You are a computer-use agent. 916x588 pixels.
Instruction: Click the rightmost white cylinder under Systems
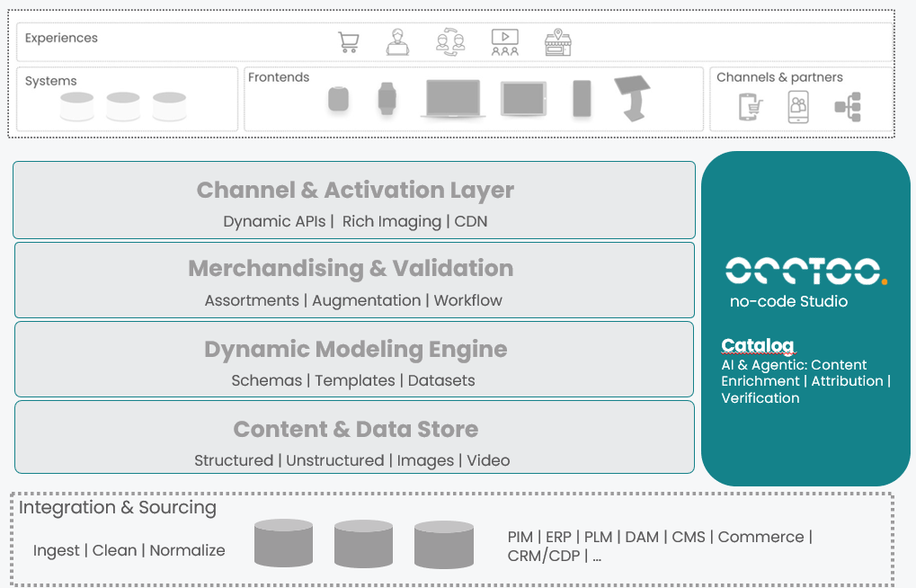(169, 106)
